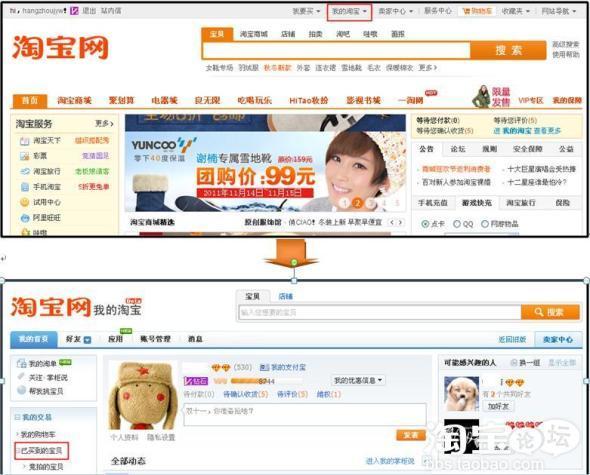This screenshot has width=590, height=475.
Task: Open the 我的购物车 sidebar link
Action: (38, 434)
